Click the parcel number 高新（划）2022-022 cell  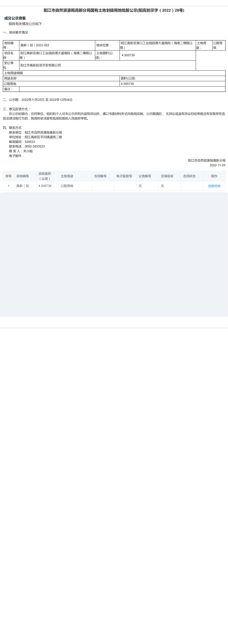point(57,45)
